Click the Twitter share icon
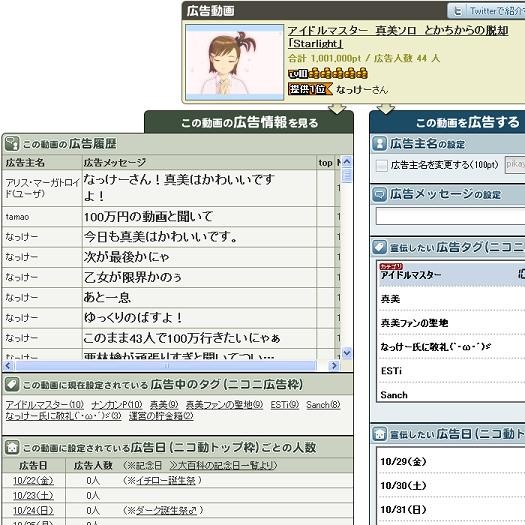The height and width of the screenshot is (525, 525). pos(458,11)
